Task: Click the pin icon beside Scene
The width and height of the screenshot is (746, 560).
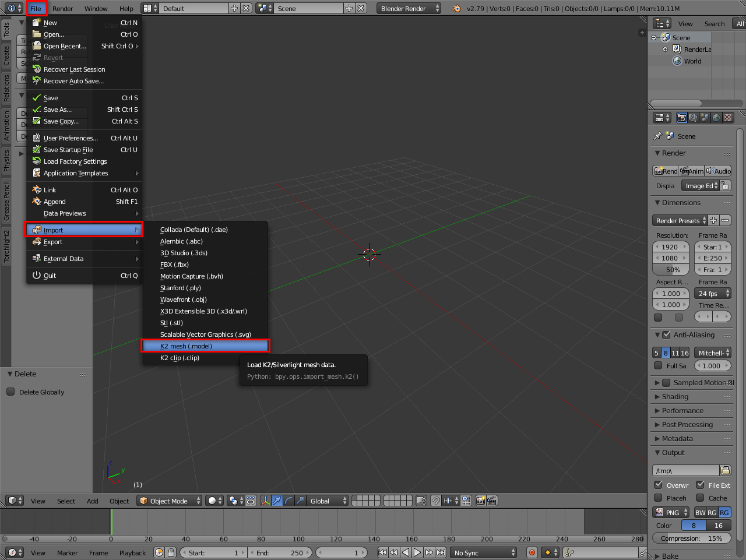Action: [658, 136]
